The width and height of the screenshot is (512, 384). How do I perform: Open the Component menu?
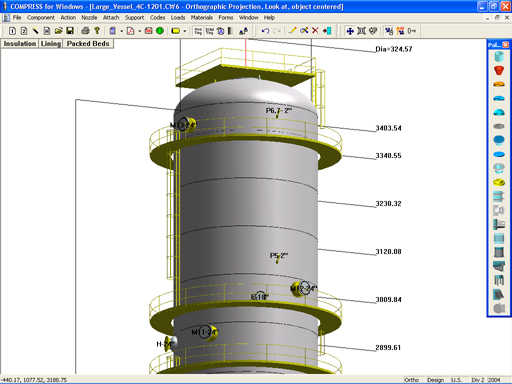[41, 18]
